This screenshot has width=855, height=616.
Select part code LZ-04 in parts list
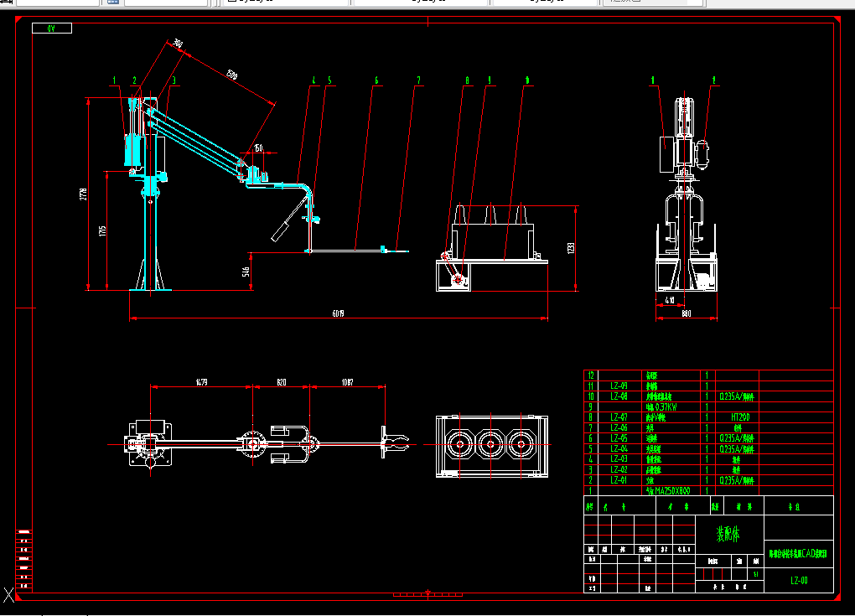[619, 448]
